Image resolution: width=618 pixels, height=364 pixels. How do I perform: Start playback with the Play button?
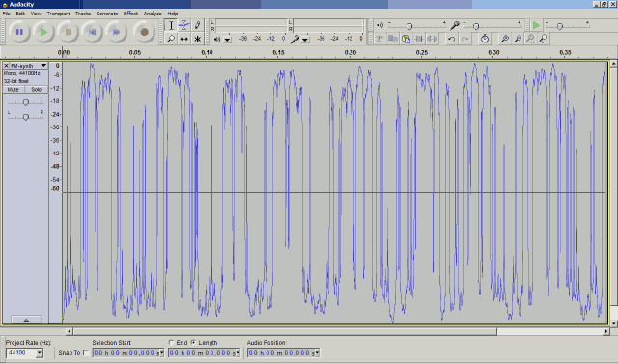tap(43, 32)
